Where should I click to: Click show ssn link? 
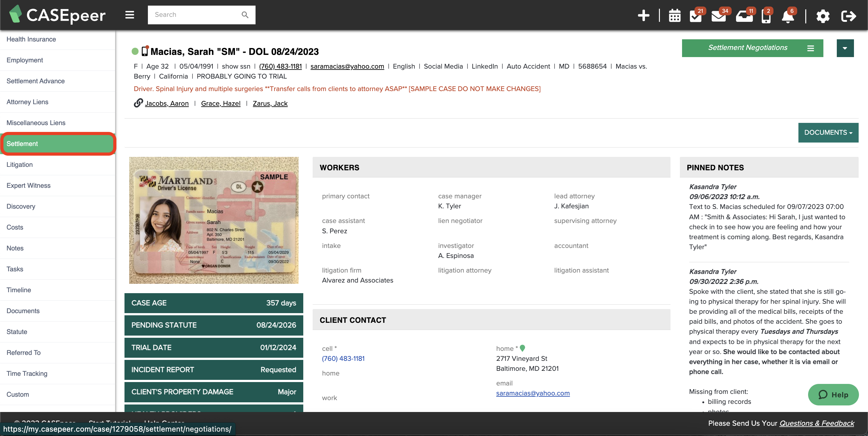pos(236,66)
